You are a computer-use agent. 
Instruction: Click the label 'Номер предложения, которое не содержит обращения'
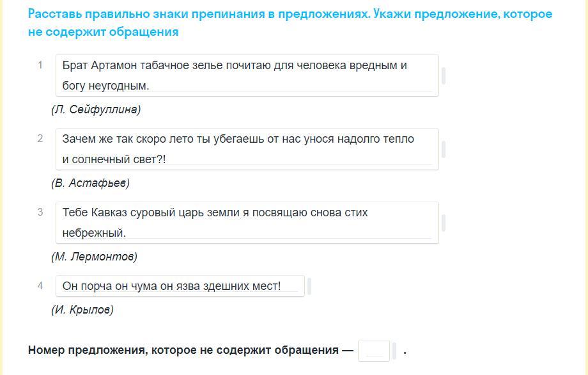point(183,350)
